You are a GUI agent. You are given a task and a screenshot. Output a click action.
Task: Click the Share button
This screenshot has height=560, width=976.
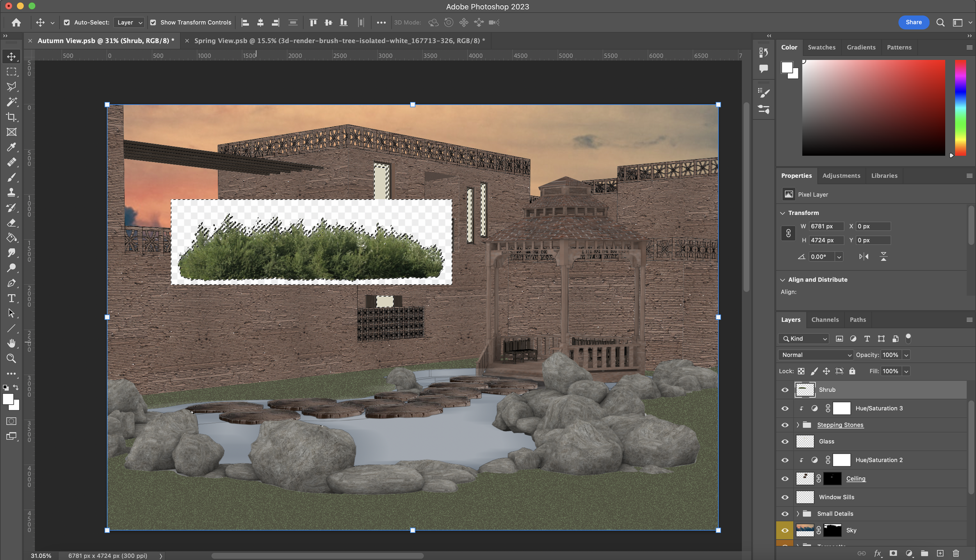coord(914,22)
